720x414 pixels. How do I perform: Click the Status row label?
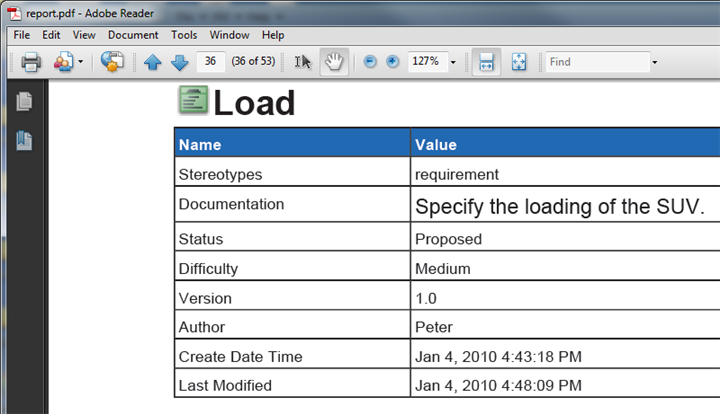(x=201, y=239)
